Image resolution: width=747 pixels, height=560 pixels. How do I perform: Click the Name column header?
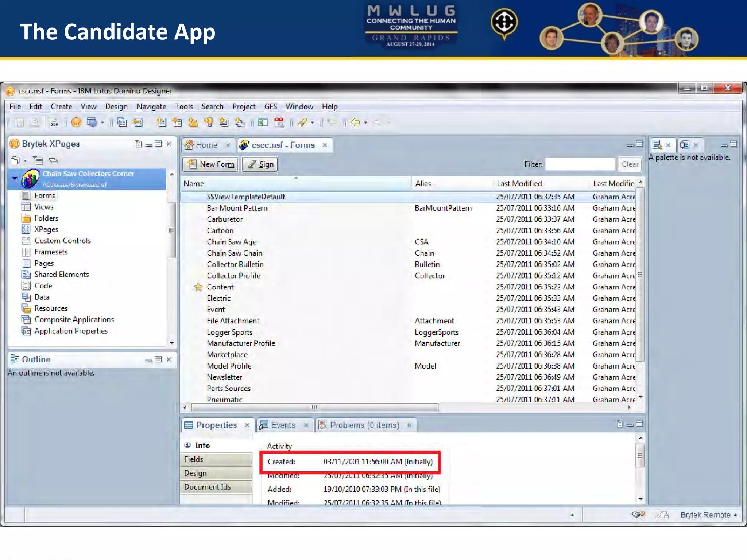[x=295, y=184]
